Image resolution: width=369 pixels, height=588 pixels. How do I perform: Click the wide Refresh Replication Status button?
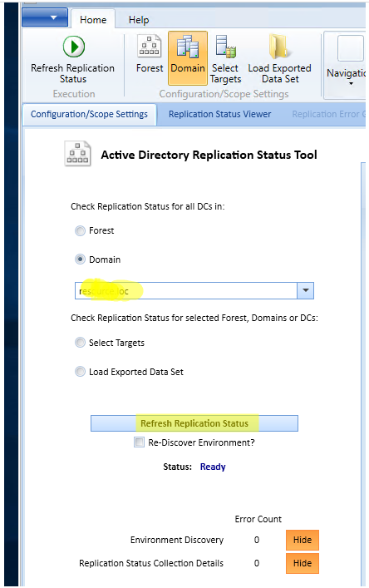click(194, 423)
